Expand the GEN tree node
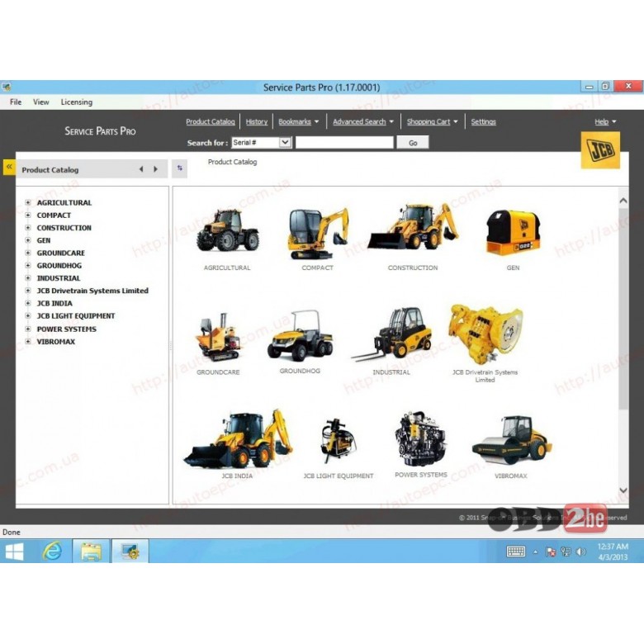The height and width of the screenshot is (644, 644). [x=28, y=240]
